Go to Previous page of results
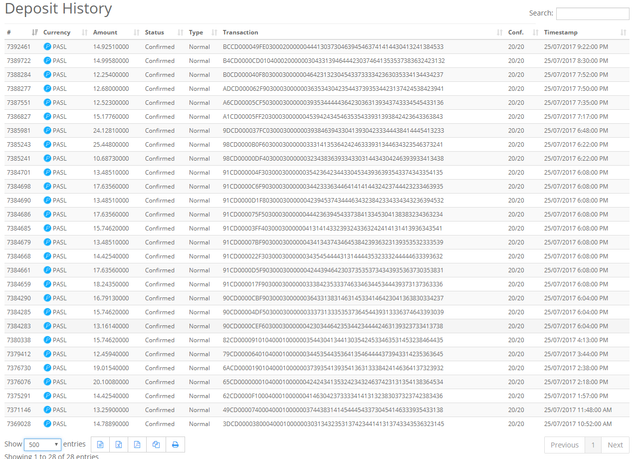 click(564, 445)
